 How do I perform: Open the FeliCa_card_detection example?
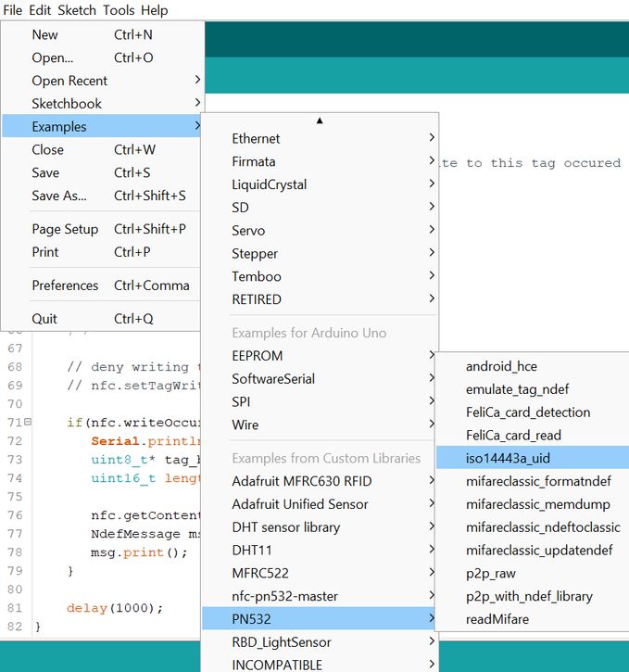point(533,412)
